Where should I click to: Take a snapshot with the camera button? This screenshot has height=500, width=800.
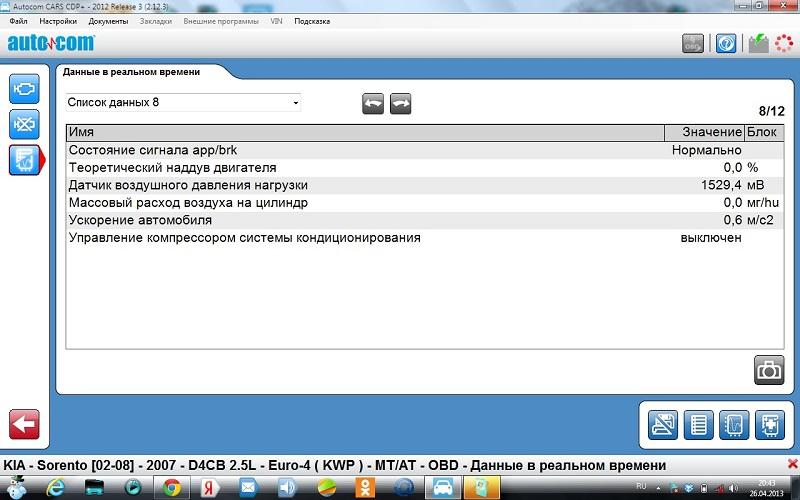click(x=769, y=370)
